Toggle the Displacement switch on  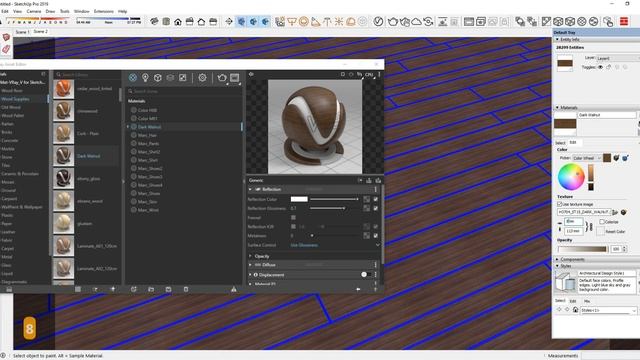(x=366, y=275)
